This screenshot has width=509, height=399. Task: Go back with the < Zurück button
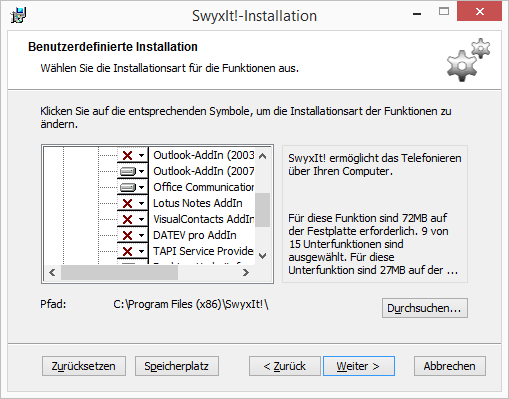coord(285,366)
